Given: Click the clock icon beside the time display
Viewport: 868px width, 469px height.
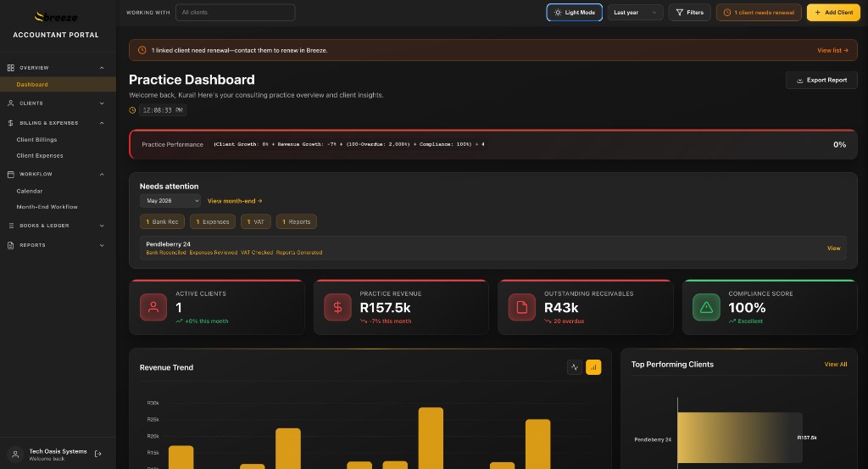Looking at the screenshot, I should (x=132, y=110).
